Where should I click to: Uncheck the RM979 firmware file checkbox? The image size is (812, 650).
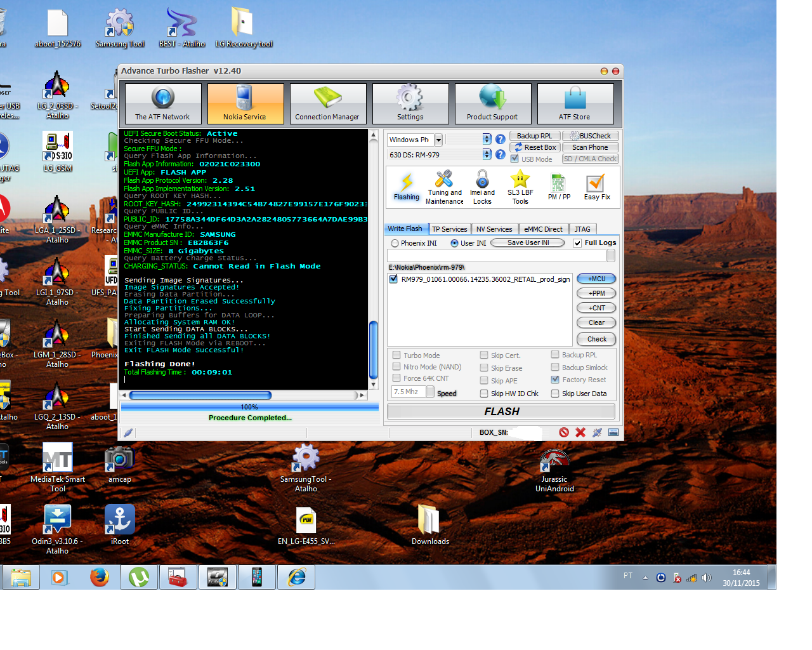point(393,279)
